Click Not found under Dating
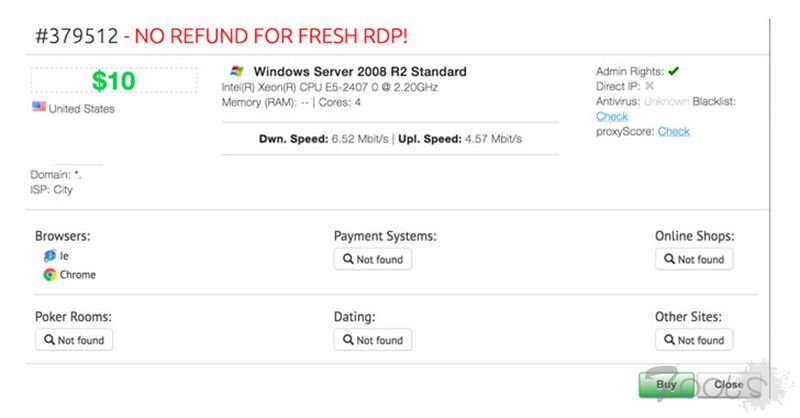This screenshot has width=800, height=418. (x=373, y=340)
